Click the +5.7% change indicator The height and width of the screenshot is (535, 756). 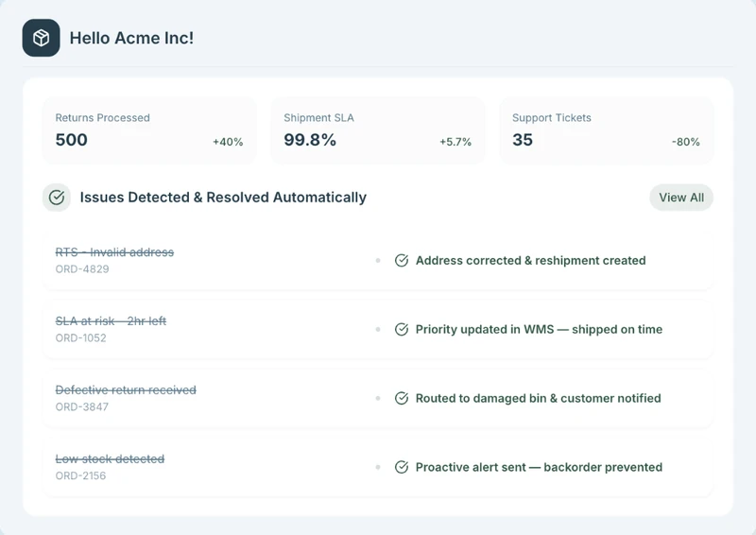pos(455,142)
